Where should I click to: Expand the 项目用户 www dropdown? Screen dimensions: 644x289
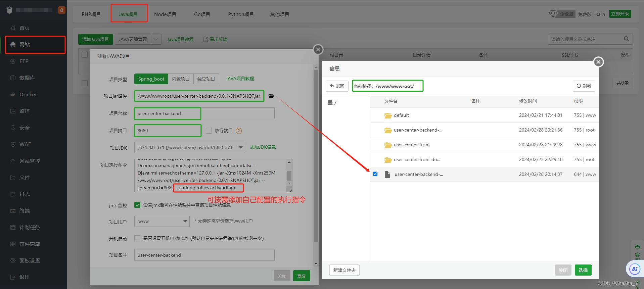click(163, 221)
